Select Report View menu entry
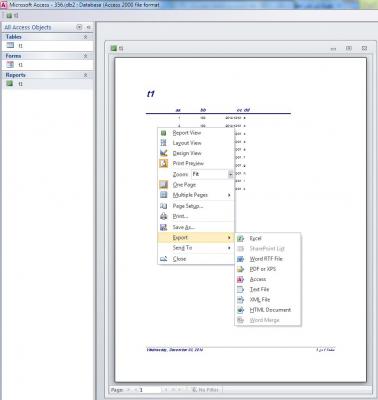The image size is (378, 400). coord(196,133)
